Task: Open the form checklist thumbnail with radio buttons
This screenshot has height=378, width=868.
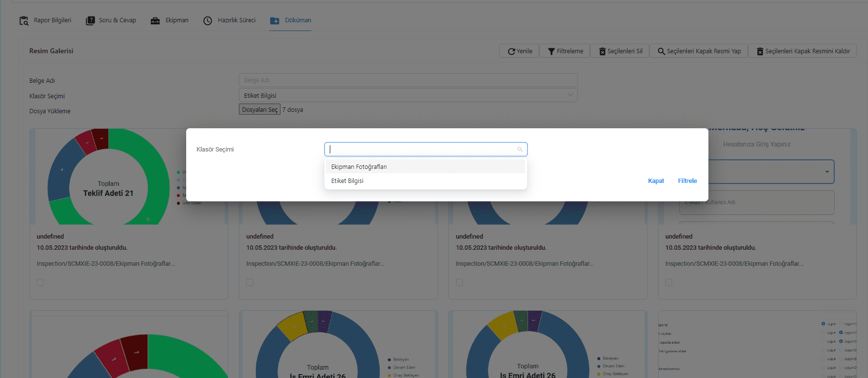Action: [x=757, y=344]
